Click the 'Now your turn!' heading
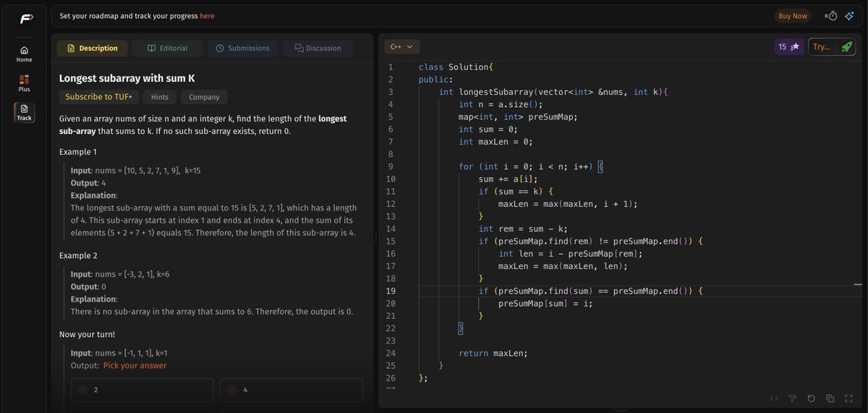Viewport: 868px width, 413px height. (x=87, y=334)
